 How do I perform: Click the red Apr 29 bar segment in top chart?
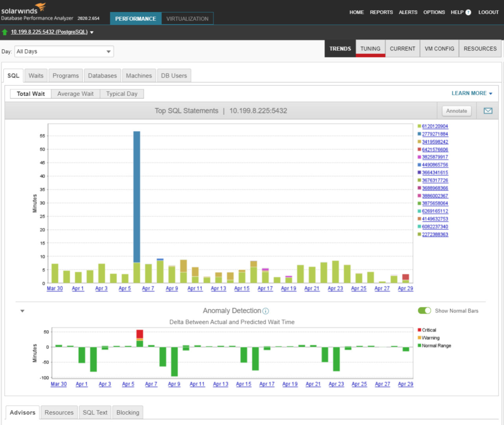(405, 277)
